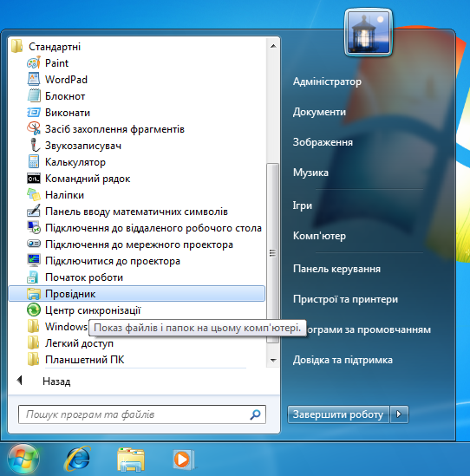Expand the Легкий доступ folder
Image resolution: width=470 pixels, height=476 pixels.
pyautogui.click(x=70, y=343)
